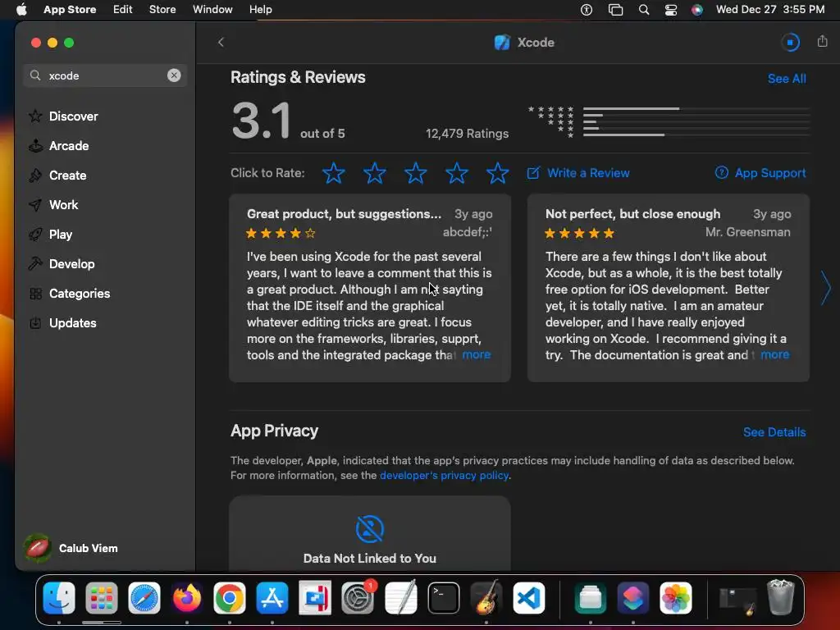Click the Great product review title

click(344, 214)
